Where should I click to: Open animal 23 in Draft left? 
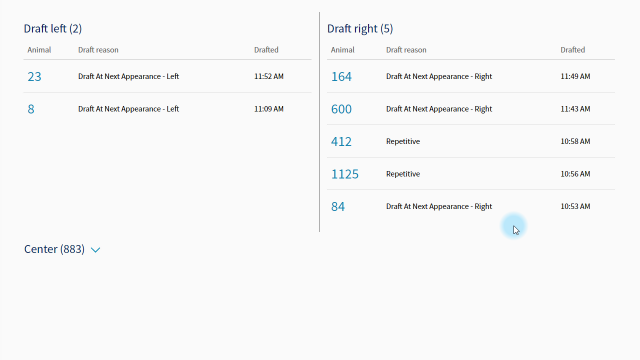point(34,76)
